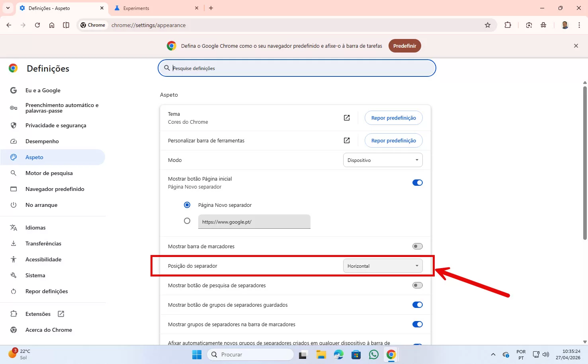The width and height of the screenshot is (588, 364).
Task: Enable Mostrar barra de marcadores toggle
Action: point(417,246)
